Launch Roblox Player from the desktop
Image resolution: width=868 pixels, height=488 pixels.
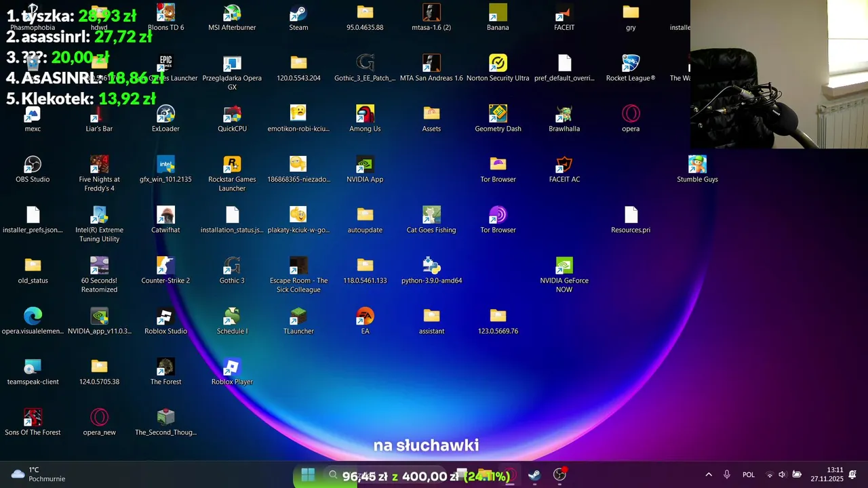(x=232, y=372)
